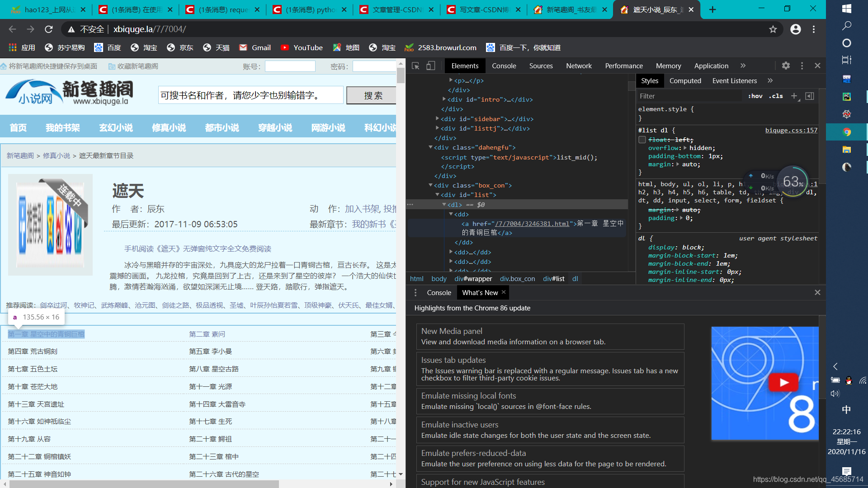Screen dimensions: 868x488
Task: Click 修真小说 in the breadcrumb
Action: (x=57, y=156)
